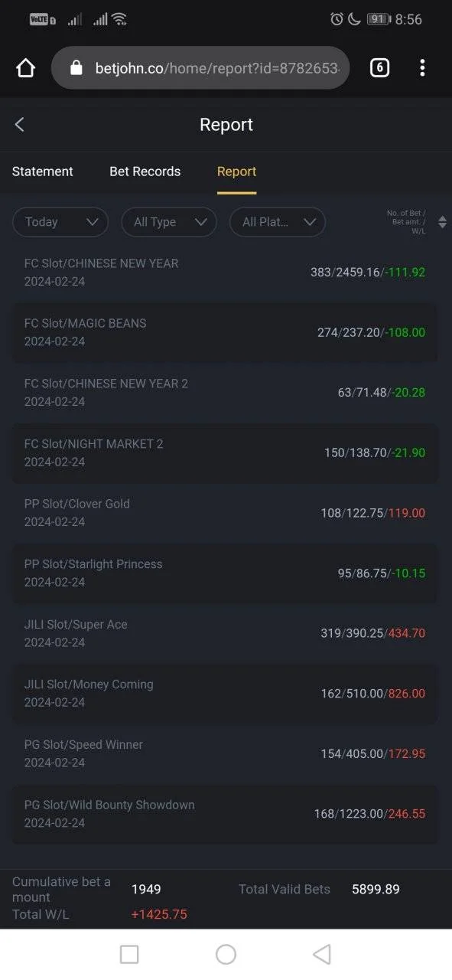
Task: Tap the Android recent apps square
Action: tap(129, 954)
